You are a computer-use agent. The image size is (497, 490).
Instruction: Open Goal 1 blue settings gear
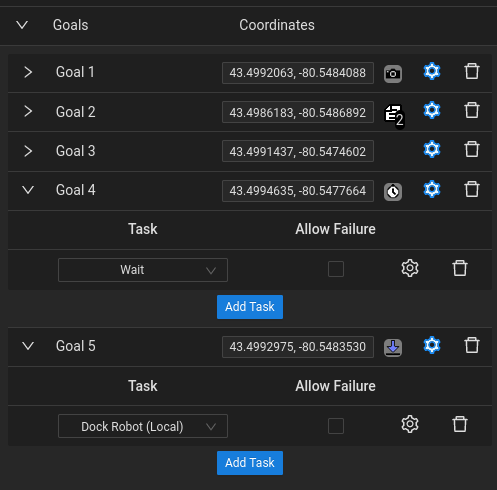[432, 71]
